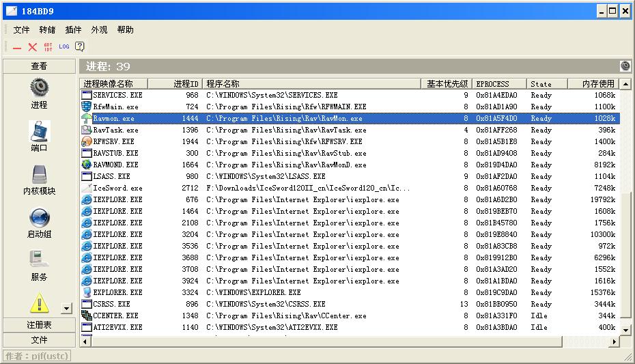Sort by EPROCESS column header
Screen dimensions: 635x364
tap(499, 84)
